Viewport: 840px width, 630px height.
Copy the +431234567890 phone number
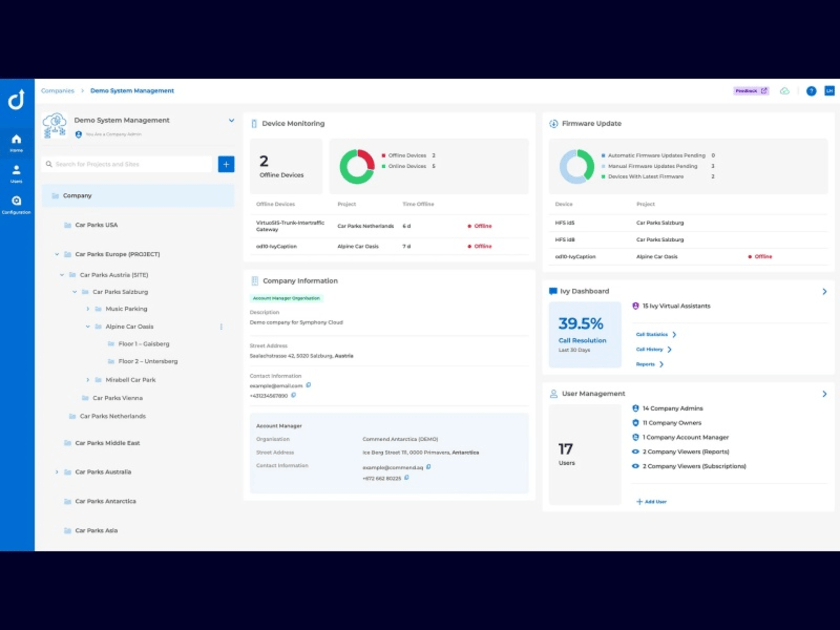point(294,395)
